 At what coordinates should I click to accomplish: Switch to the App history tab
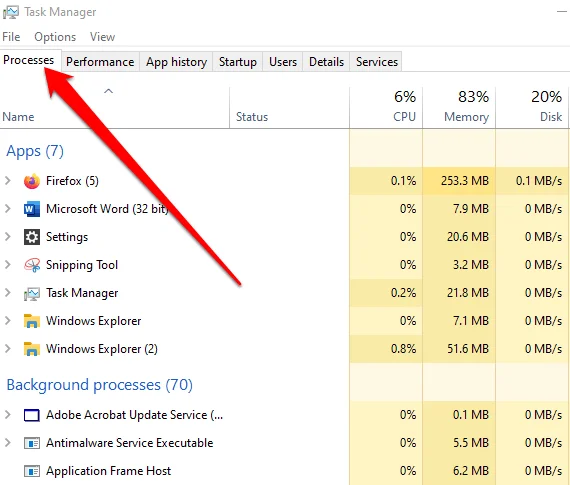coord(177,62)
